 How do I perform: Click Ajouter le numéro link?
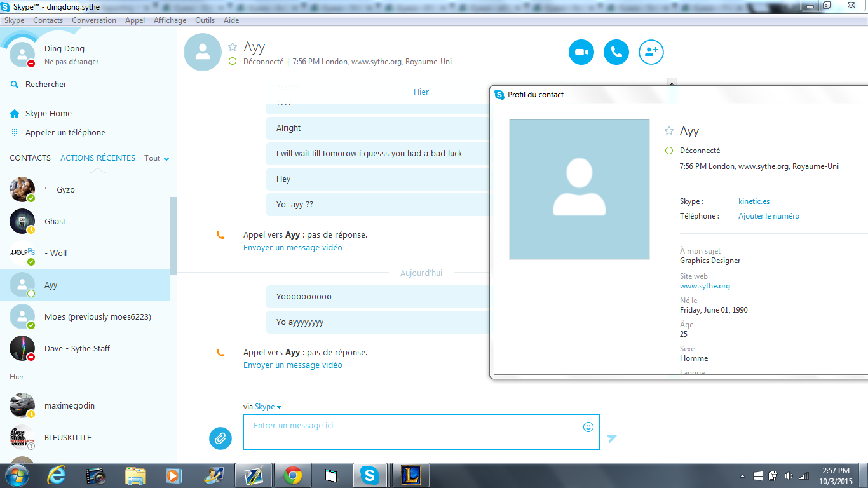769,216
